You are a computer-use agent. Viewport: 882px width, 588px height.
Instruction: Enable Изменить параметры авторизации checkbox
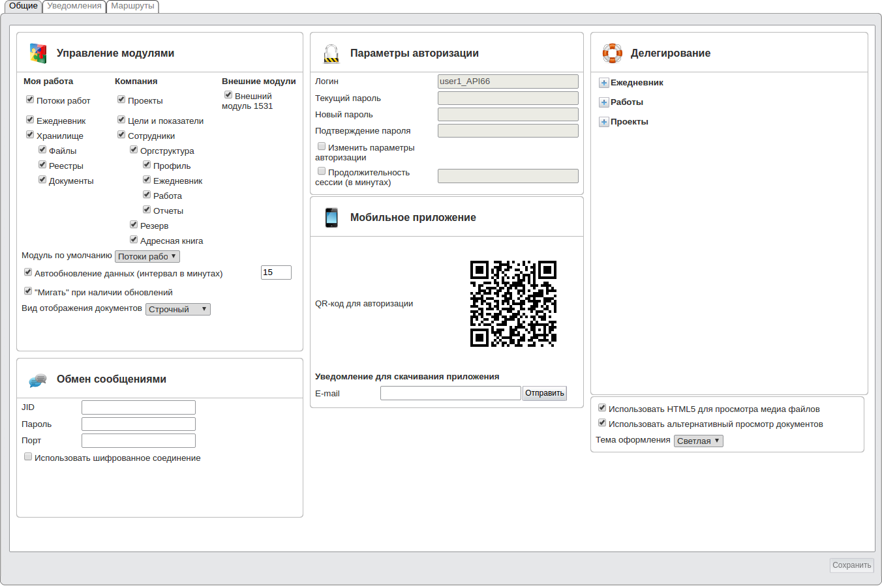coord(322,146)
